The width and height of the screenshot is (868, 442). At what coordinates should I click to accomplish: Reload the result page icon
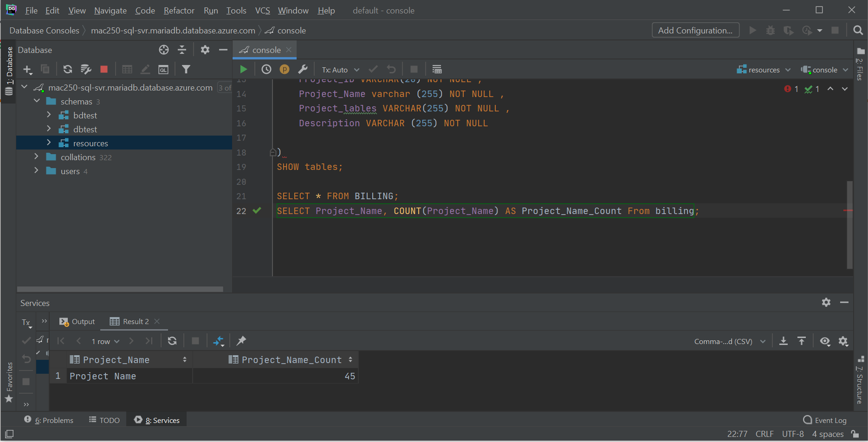coord(172,341)
